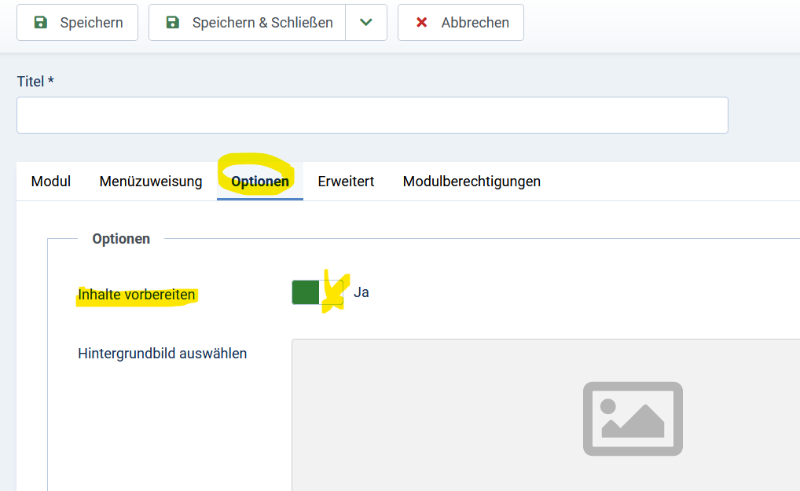The width and height of the screenshot is (800, 491).
Task: Open the Menüzuweisung tab
Action: click(x=151, y=181)
